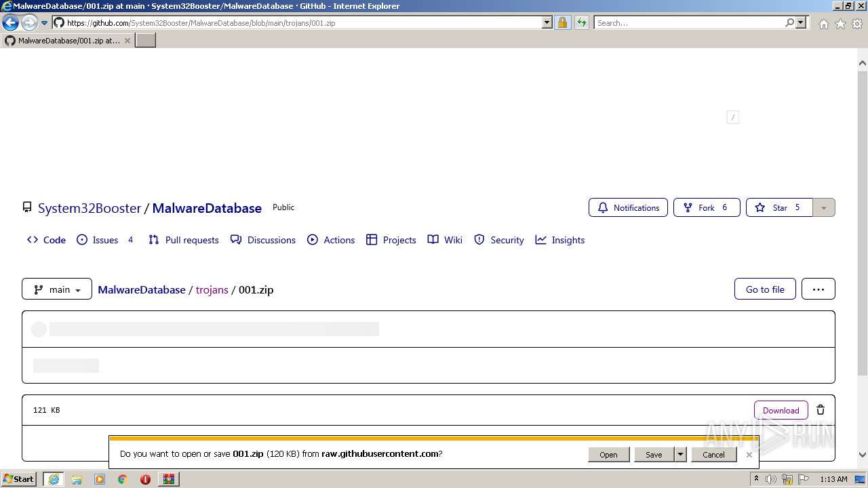Open the recent pages dropdown arrow
Image resolution: width=868 pixels, height=488 pixels.
(x=45, y=23)
